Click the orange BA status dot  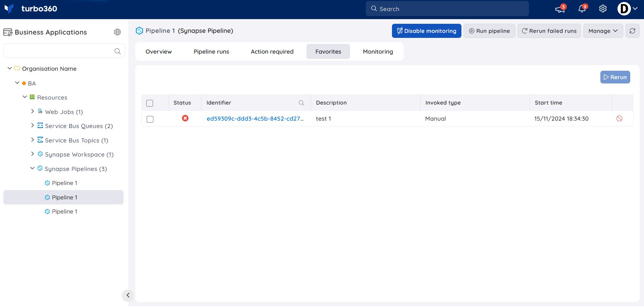point(24,83)
